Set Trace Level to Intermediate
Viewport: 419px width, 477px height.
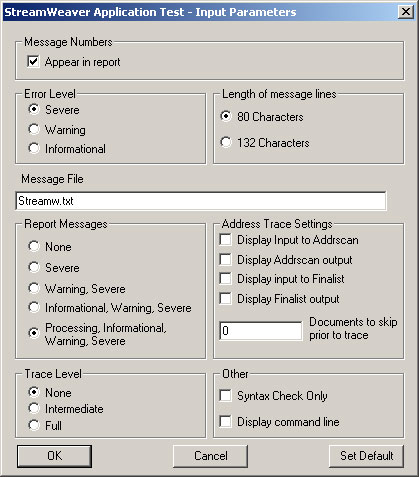[34, 408]
